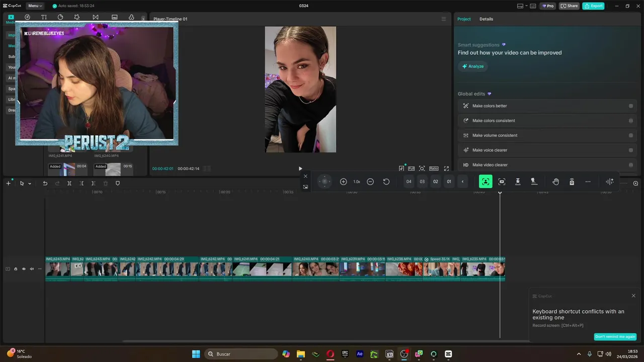Open the Transitions panel icon

(x=96, y=17)
